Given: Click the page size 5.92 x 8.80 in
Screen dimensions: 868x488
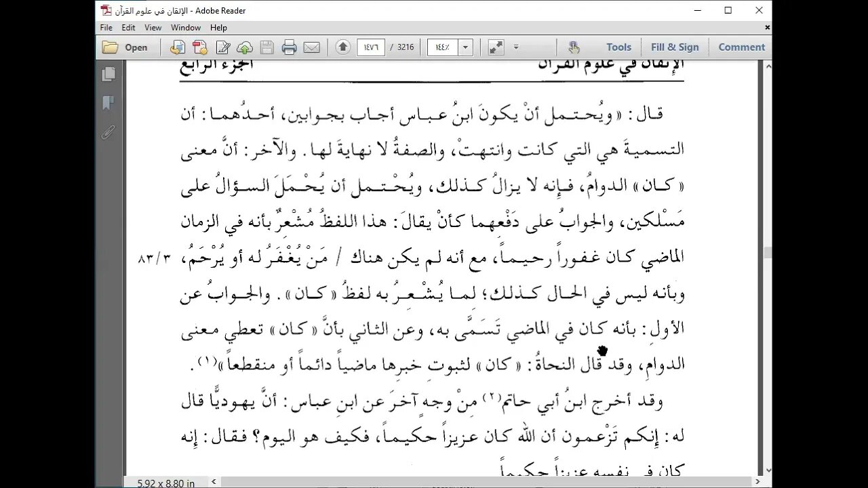Looking at the screenshot, I should point(165,483).
